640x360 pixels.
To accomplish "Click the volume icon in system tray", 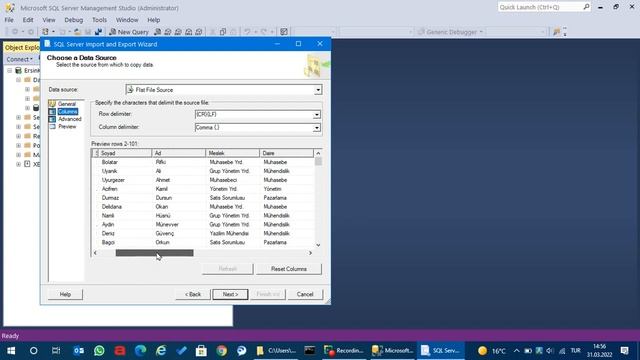I will click(x=550, y=351).
